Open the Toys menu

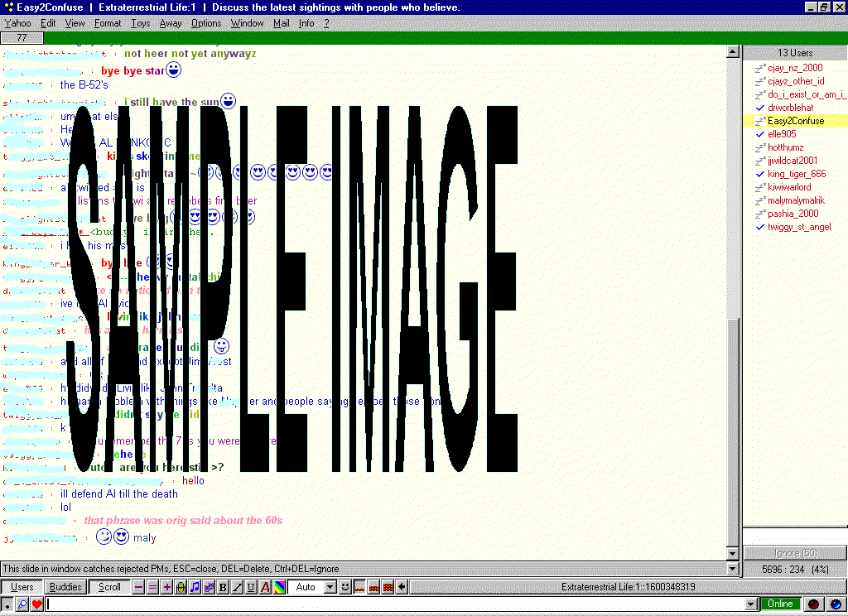[140, 23]
